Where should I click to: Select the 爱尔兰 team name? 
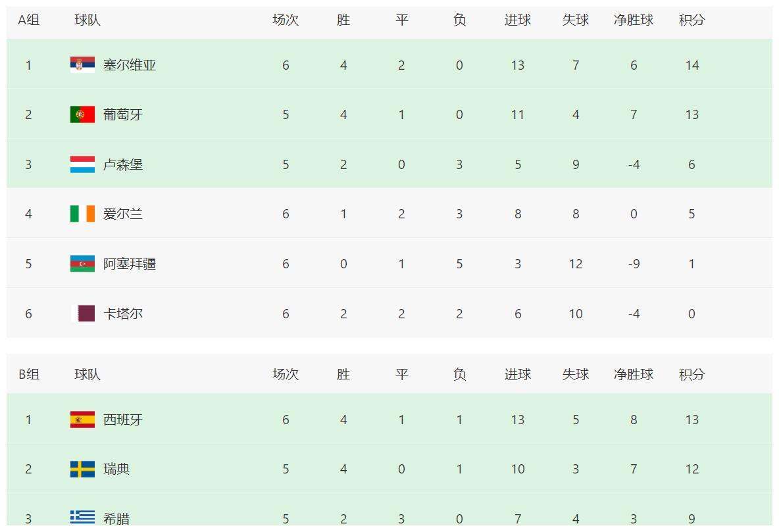click(123, 214)
